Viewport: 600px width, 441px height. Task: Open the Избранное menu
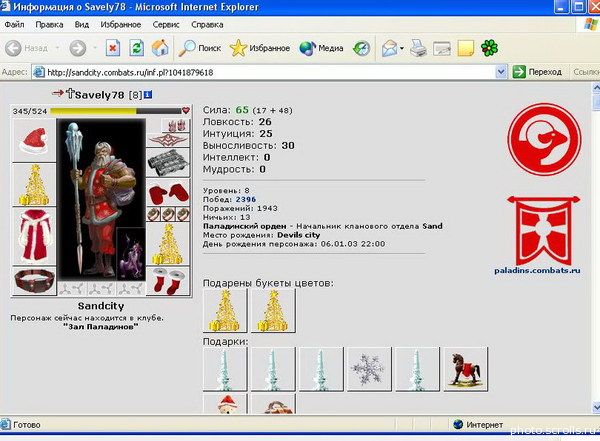(x=121, y=25)
